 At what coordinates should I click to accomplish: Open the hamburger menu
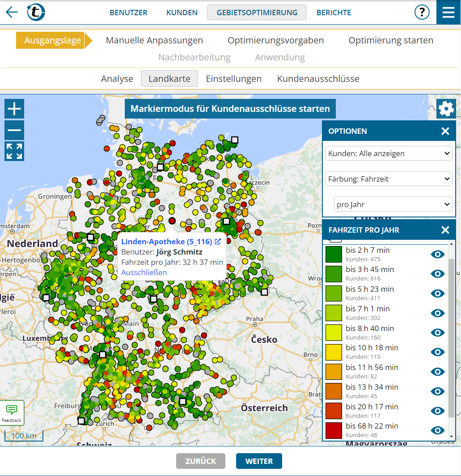tap(448, 12)
